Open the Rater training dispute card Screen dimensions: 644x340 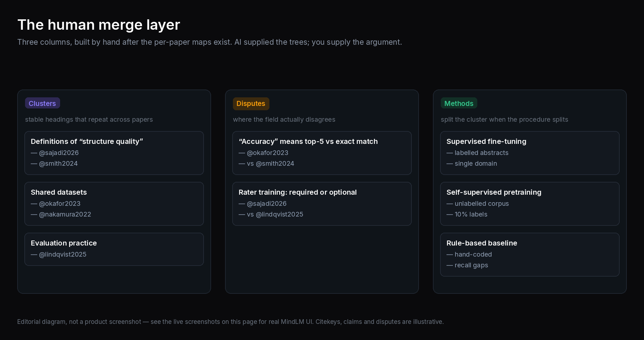322,204
